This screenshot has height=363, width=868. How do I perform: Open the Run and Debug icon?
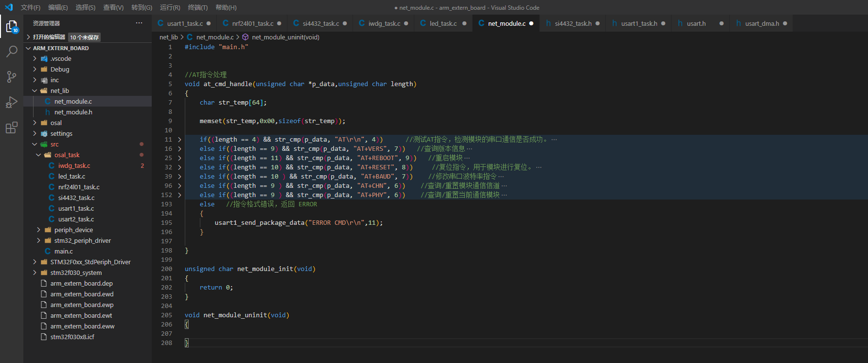click(12, 102)
